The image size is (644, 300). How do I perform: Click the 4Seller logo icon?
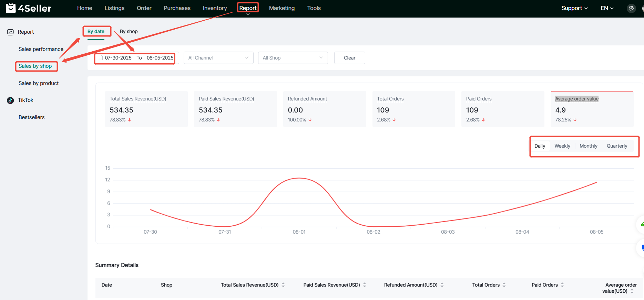11,8
